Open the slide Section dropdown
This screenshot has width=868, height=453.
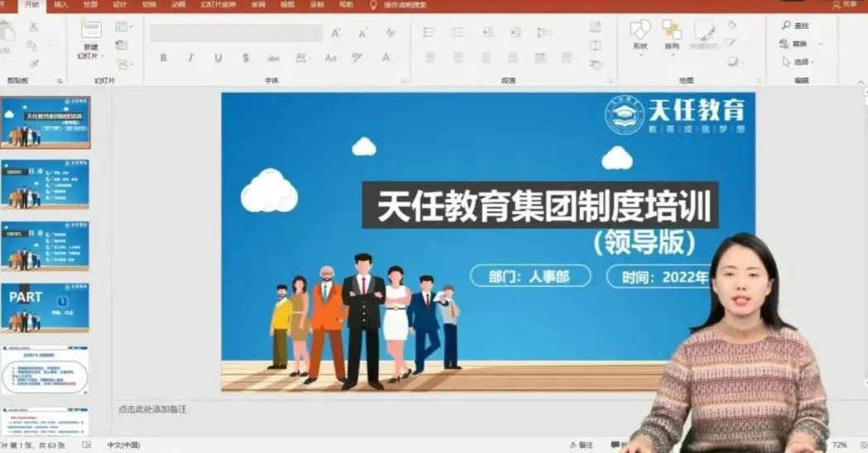point(123,64)
